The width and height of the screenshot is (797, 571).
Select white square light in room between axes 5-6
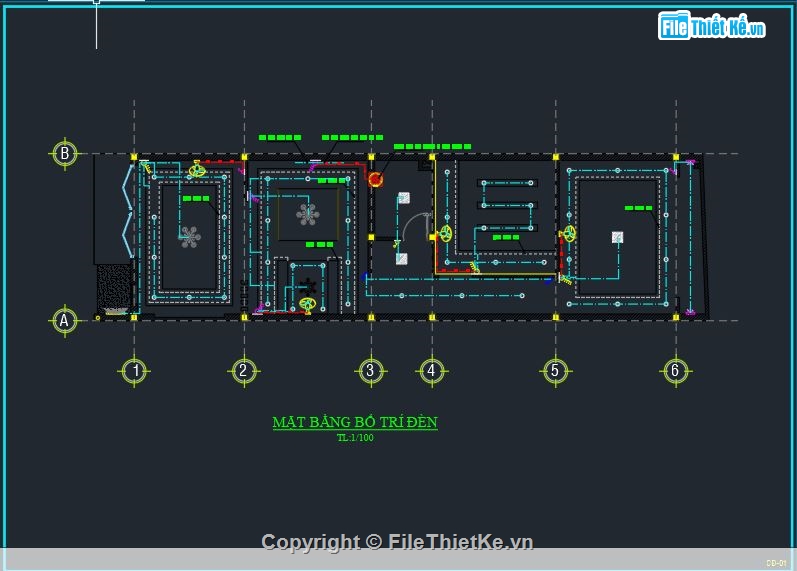[618, 237]
